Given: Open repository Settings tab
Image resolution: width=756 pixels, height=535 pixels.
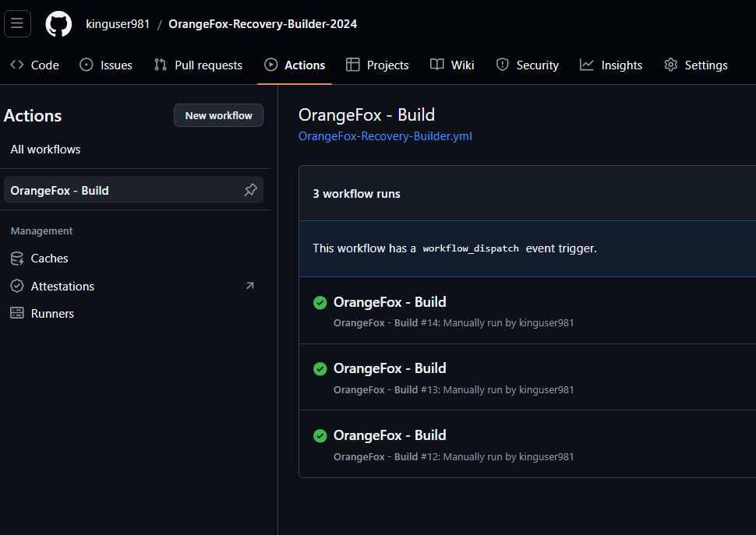Looking at the screenshot, I should (696, 65).
